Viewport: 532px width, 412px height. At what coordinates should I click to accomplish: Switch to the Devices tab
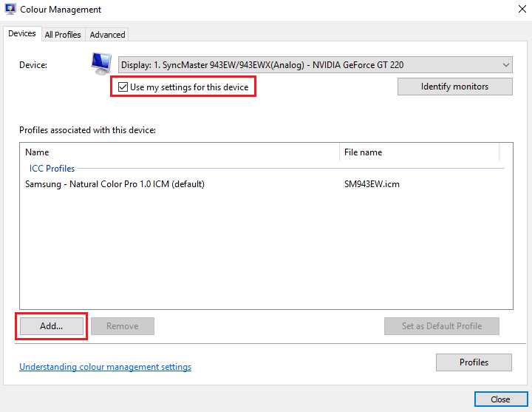coord(22,33)
